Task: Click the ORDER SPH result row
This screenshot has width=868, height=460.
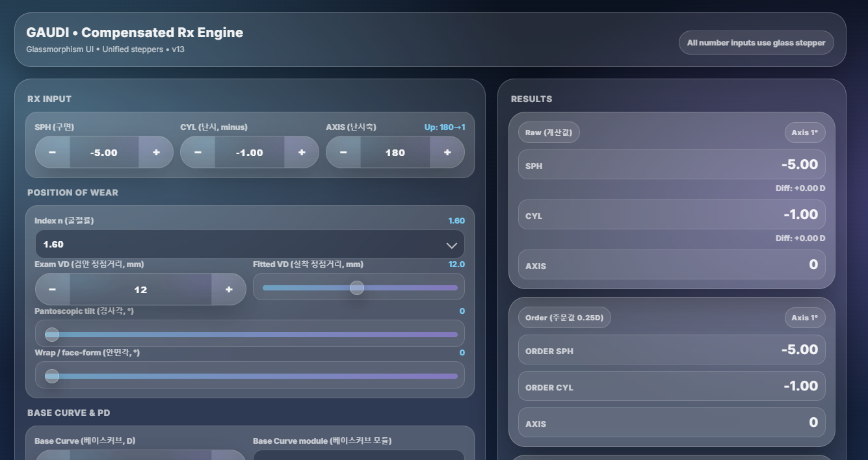Action: tap(672, 350)
